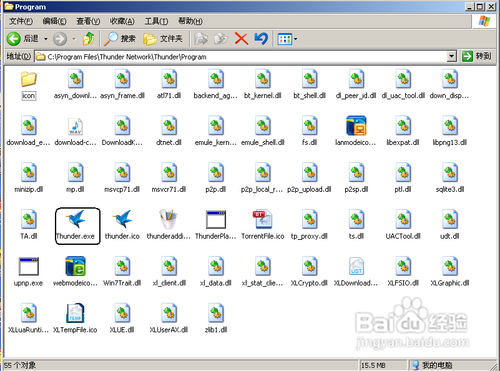Click the blue Undo arrow icon
The image size is (500, 371).
(261, 39)
